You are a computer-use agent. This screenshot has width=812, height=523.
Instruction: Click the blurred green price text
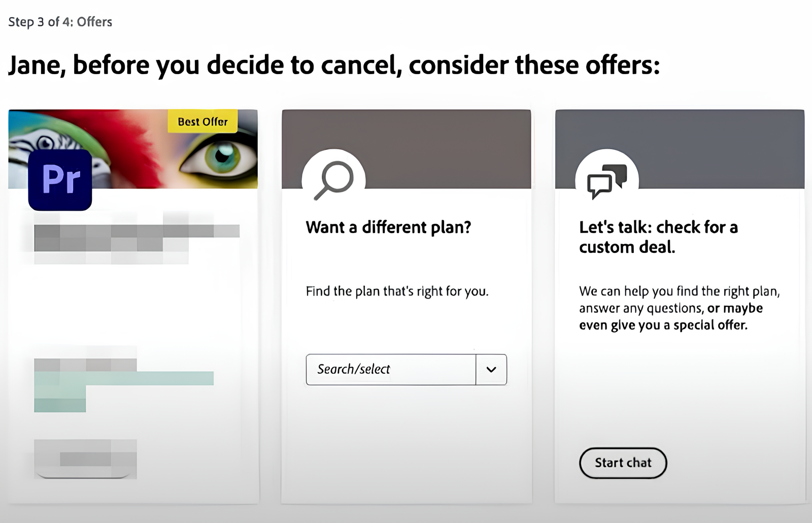[124, 386]
